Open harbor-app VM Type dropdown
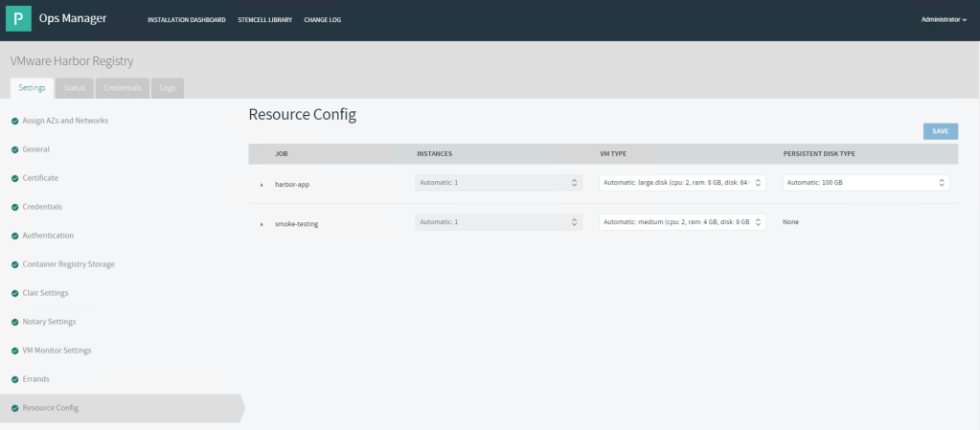Screen dimensions: 980x430 (682, 182)
